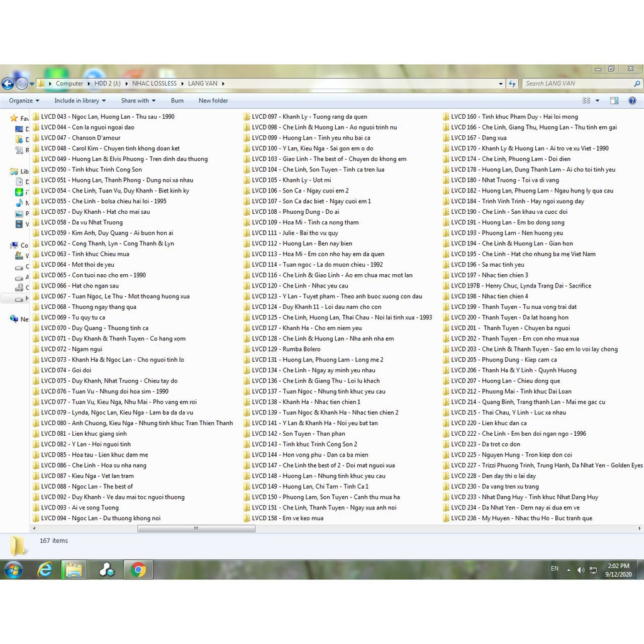Click the Burn toolbar button
The image size is (644, 644).
pos(177,101)
